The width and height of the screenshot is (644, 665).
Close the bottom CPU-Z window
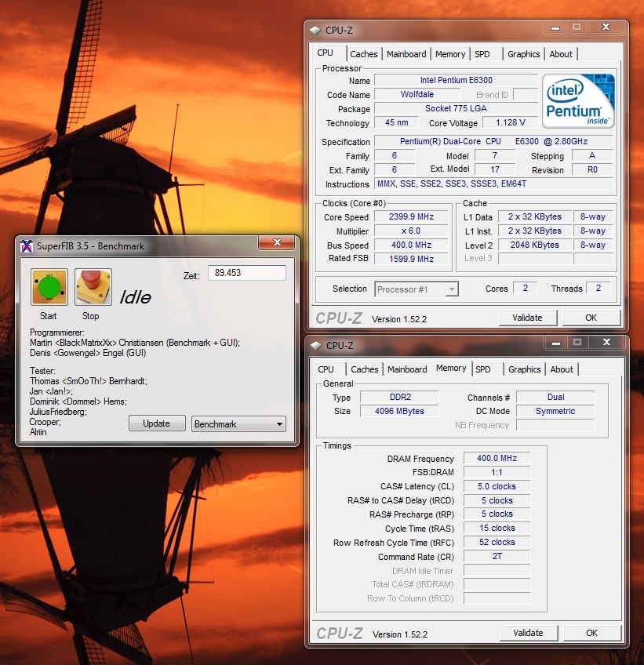tap(606, 342)
